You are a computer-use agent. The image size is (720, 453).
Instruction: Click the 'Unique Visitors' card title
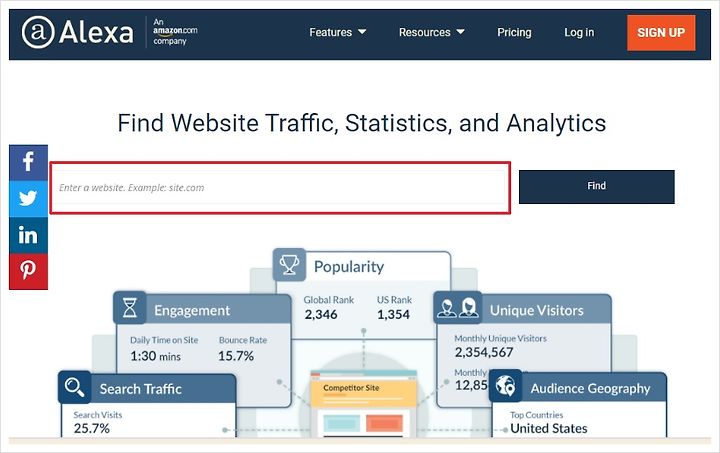coord(536,311)
